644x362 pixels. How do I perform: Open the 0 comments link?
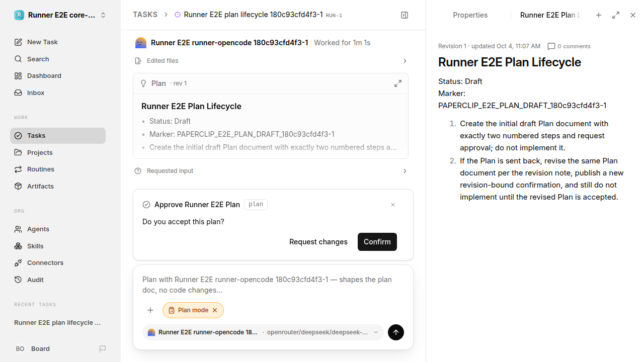569,46
